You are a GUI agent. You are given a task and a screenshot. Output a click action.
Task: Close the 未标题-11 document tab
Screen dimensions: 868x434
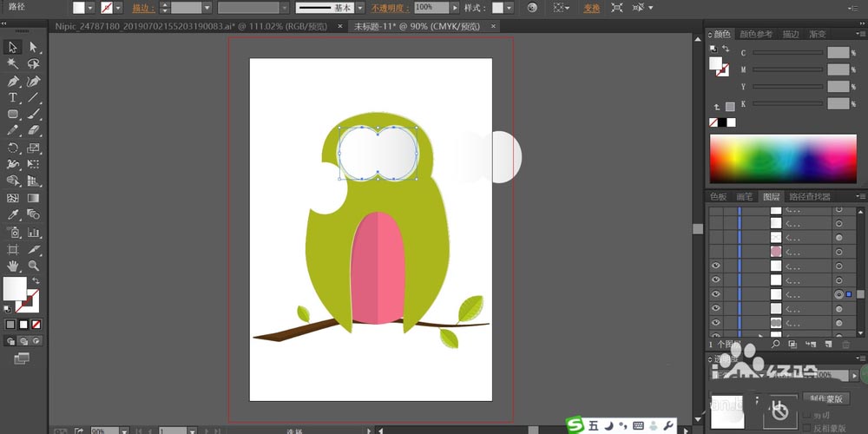point(493,26)
